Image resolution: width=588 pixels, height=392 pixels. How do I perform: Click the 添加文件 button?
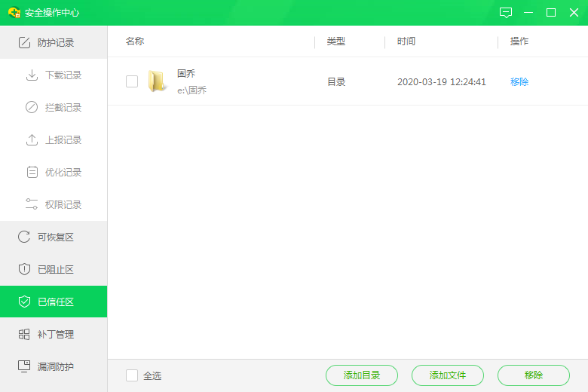point(447,375)
